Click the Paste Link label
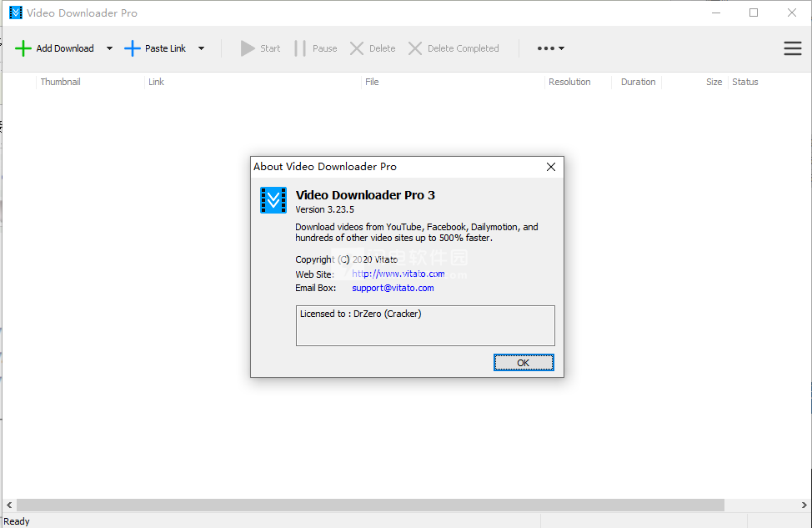The height and width of the screenshot is (528, 812). 165,48
